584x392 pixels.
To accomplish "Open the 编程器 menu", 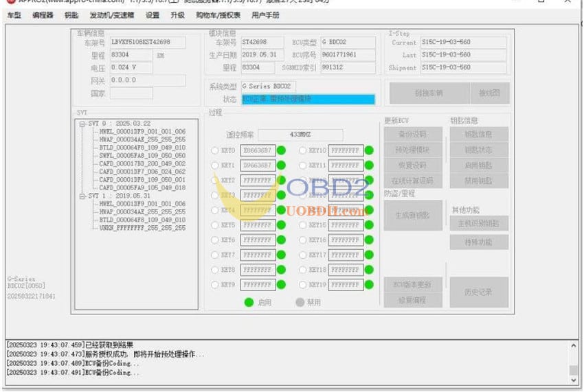I will [43, 15].
